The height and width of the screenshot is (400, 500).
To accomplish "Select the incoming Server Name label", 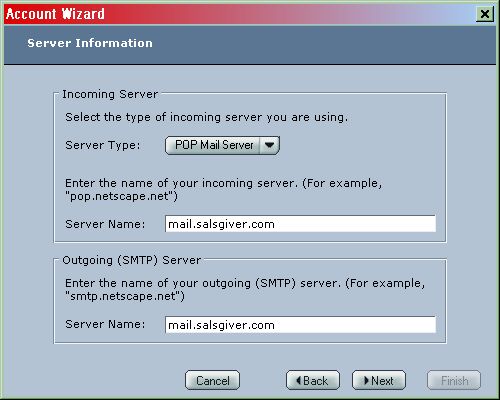I will (105, 224).
